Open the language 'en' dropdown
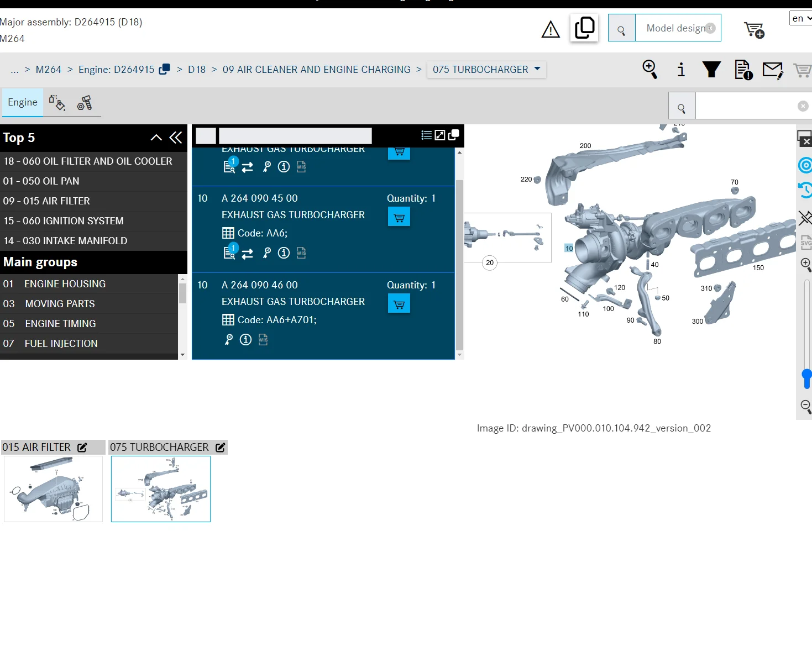The width and height of the screenshot is (812, 668). point(800,18)
